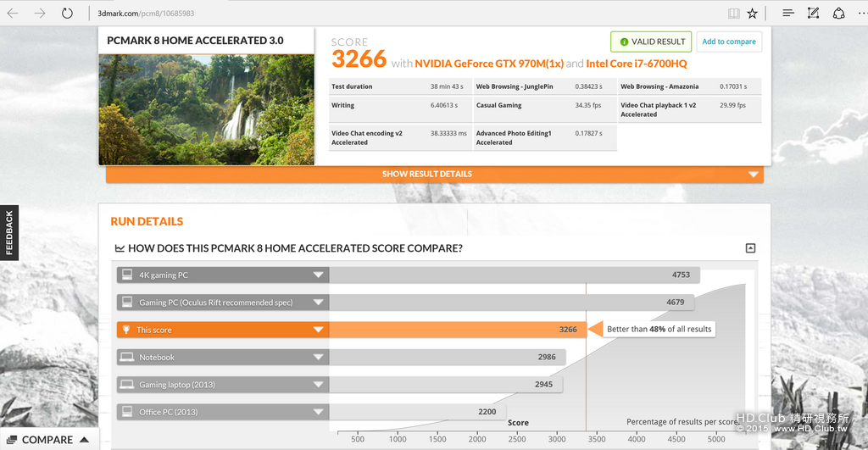This screenshot has height=450, width=868.
Task: Click the 4753 score bar
Action: pyautogui.click(x=515, y=275)
